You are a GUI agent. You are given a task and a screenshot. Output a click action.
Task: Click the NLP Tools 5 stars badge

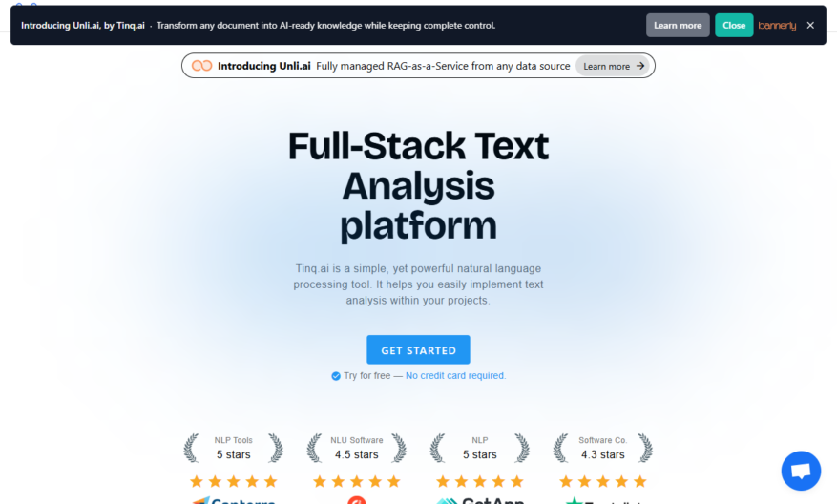[233, 448]
